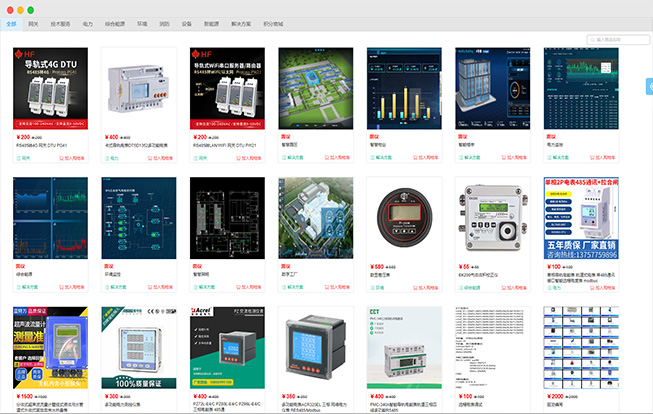The height and width of the screenshot is (414, 653).
Task: Open the 综合能源 category tab
Action: [x=115, y=22]
